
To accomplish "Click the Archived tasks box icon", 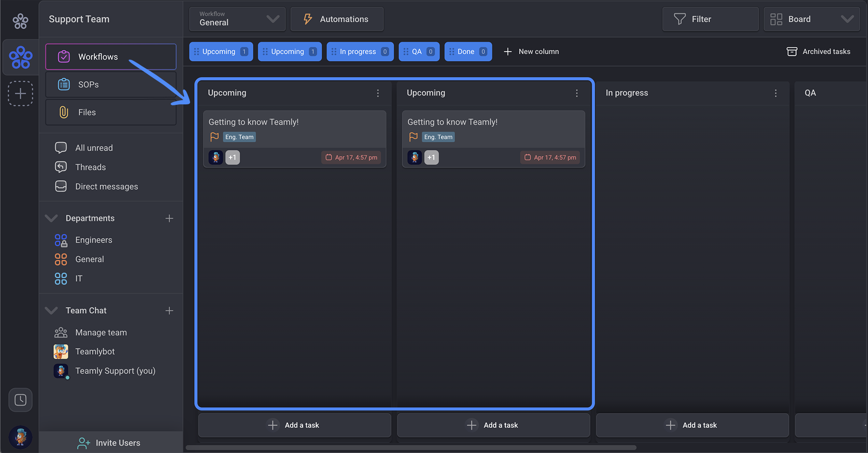I will pyautogui.click(x=792, y=51).
